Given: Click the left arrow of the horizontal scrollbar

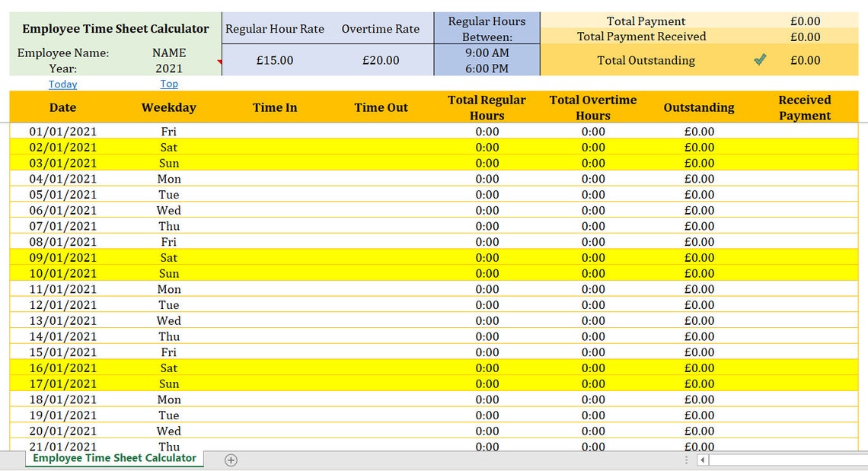Looking at the screenshot, I should tap(701, 460).
